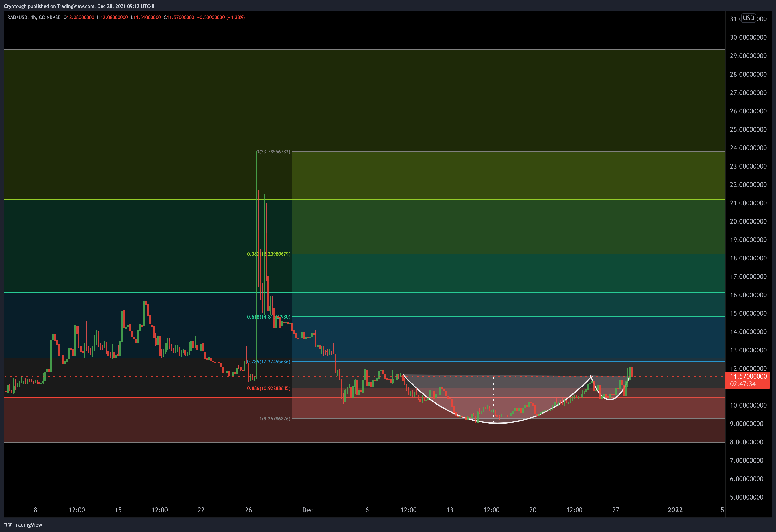Click the '8' date on time axis
This screenshot has width=776, height=532.
click(35, 510)
